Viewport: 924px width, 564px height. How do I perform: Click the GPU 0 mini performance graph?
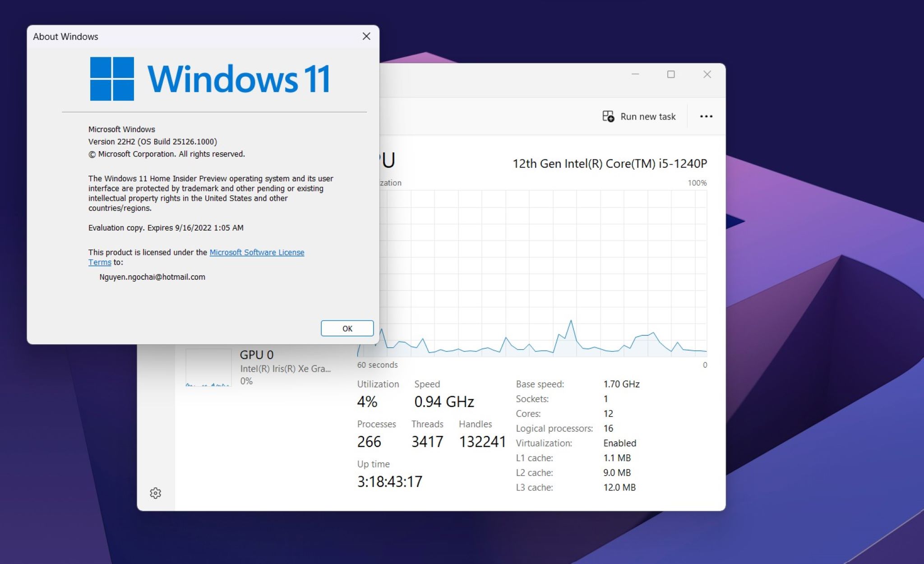[x=208, y=368]
